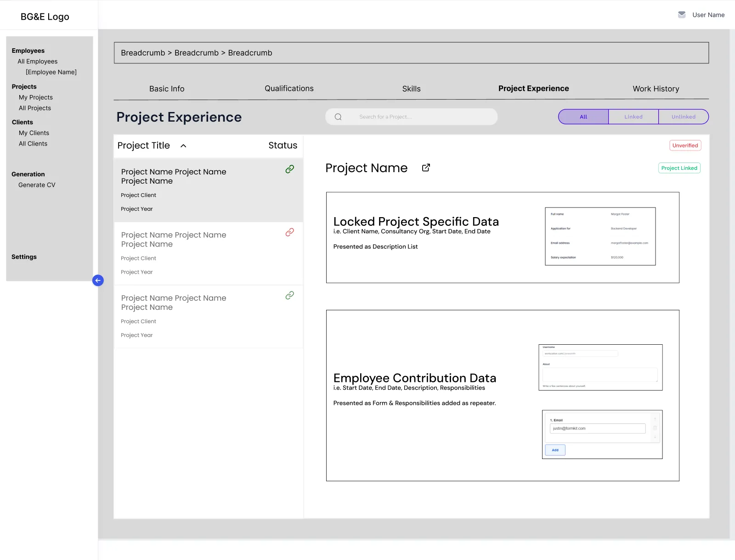Click Project Year in the third project card

click(x=137, y=336)
